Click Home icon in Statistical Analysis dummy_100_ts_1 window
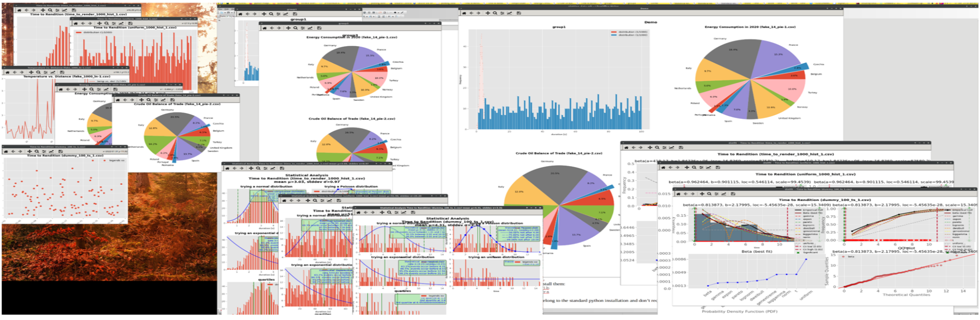The image size is (980, 320). point(359,213)
